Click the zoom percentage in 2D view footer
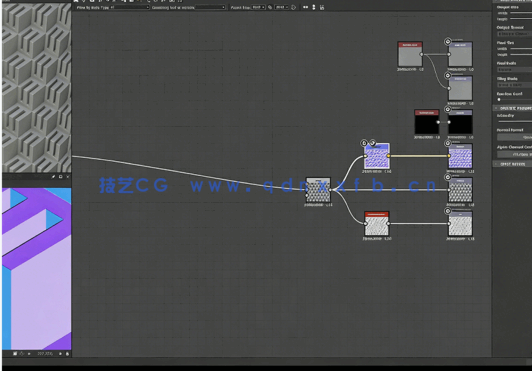Screen dimensions: 532x371 45,353
